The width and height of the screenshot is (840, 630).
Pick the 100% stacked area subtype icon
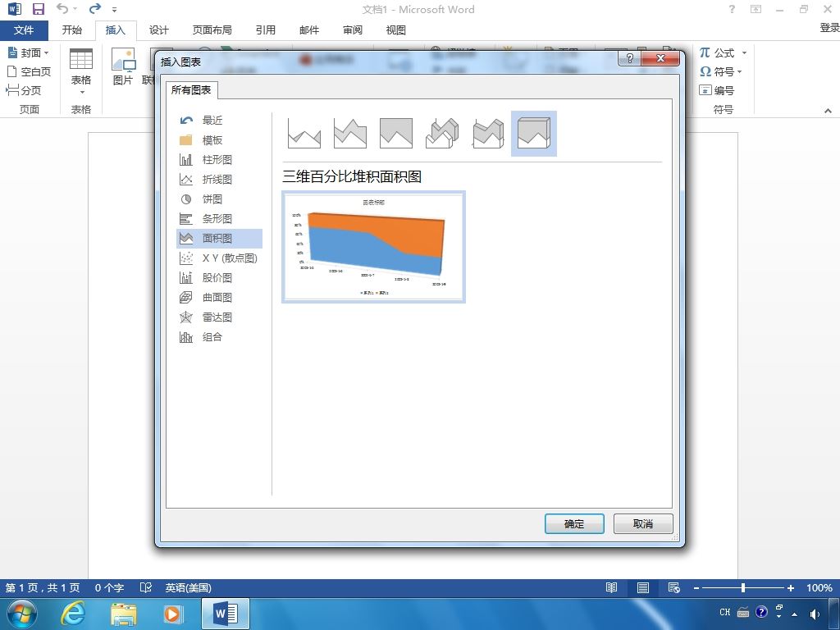(396, 134)
